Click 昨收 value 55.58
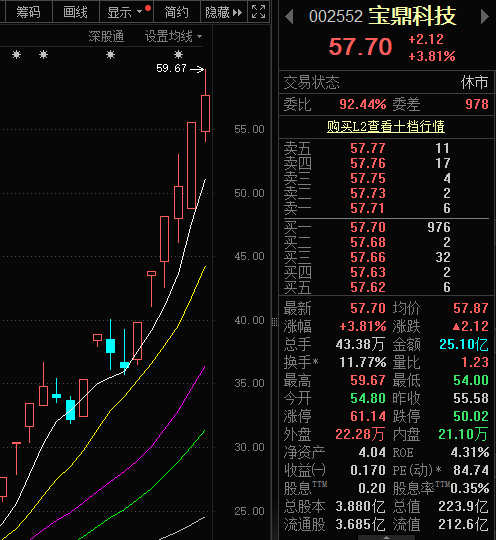496x540 pixels. pos(471,398)
